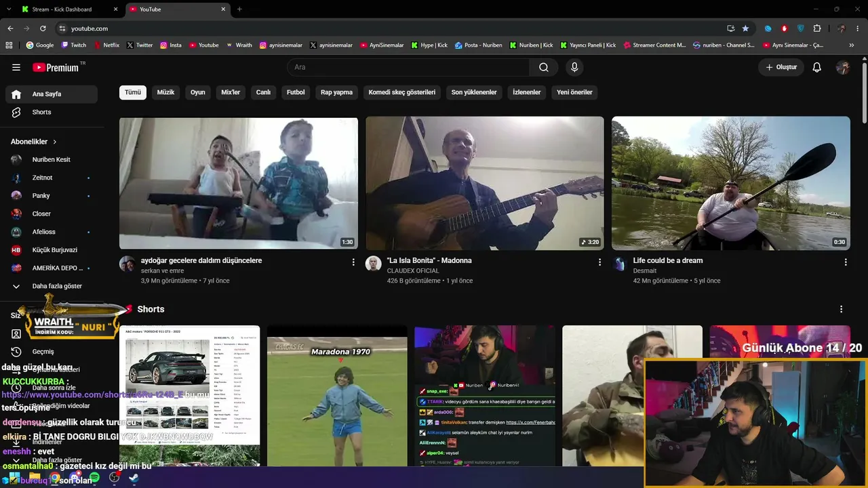Open video options for La Isla Bonita
The height and width of the screenshot is (488, 868).
pos(599,262)
